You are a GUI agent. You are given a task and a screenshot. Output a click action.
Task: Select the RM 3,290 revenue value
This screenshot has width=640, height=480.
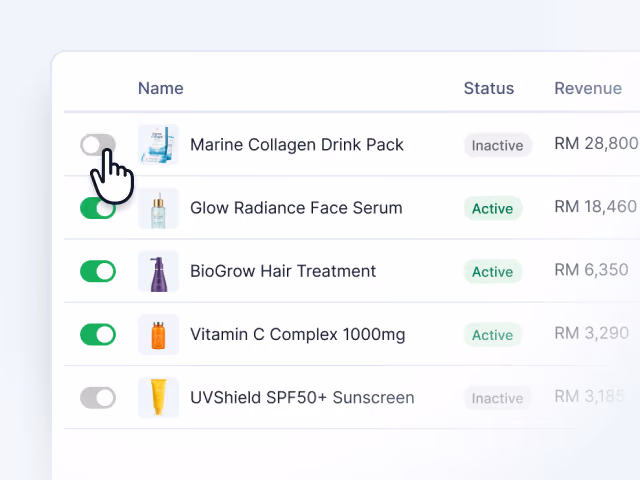pos(592,333)
